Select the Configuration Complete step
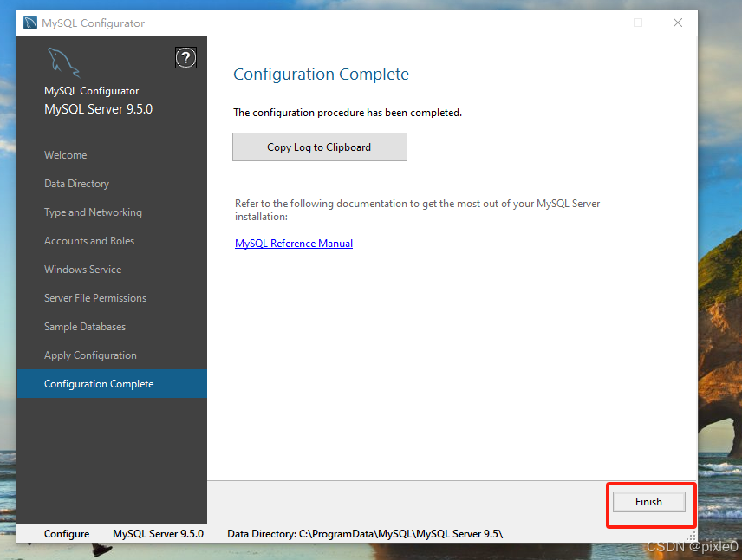The image size is (742, 560). click(x=112, y=384)
